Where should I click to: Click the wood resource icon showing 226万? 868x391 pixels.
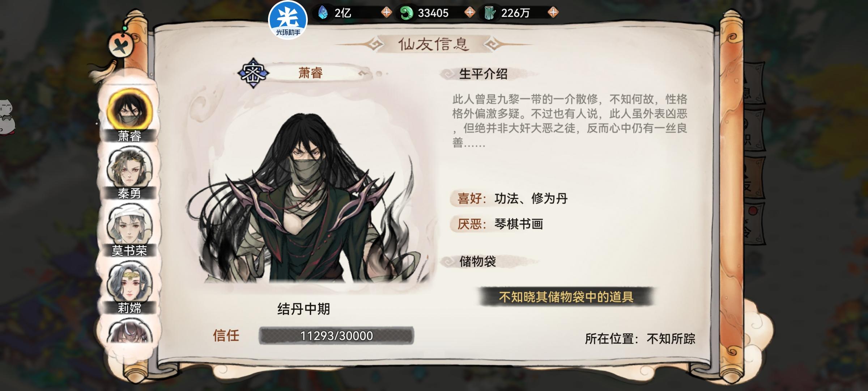tap(489, 13)
